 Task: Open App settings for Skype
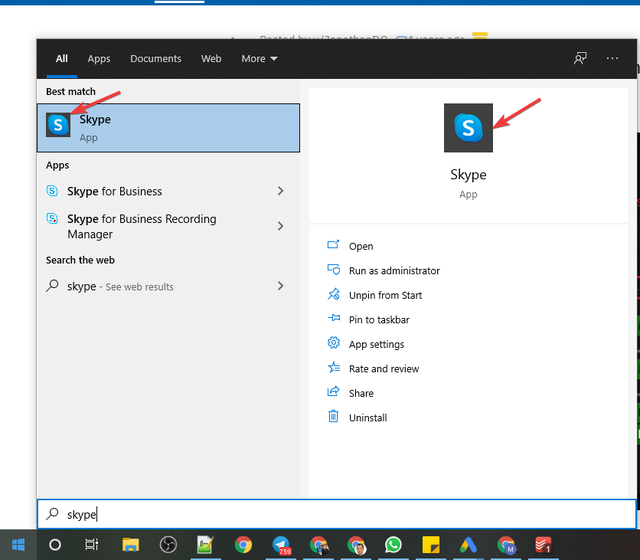pos(376,344)
